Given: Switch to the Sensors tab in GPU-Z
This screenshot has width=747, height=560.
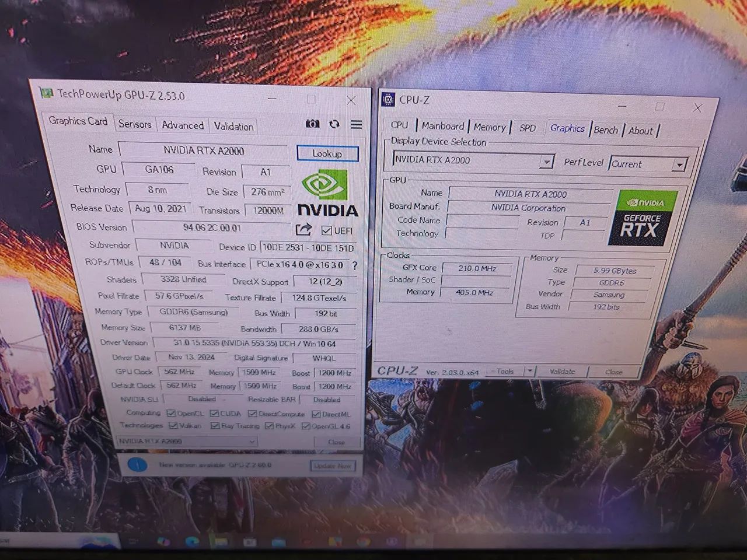Looking at the screenshot, I should click(x=135, y=124).
